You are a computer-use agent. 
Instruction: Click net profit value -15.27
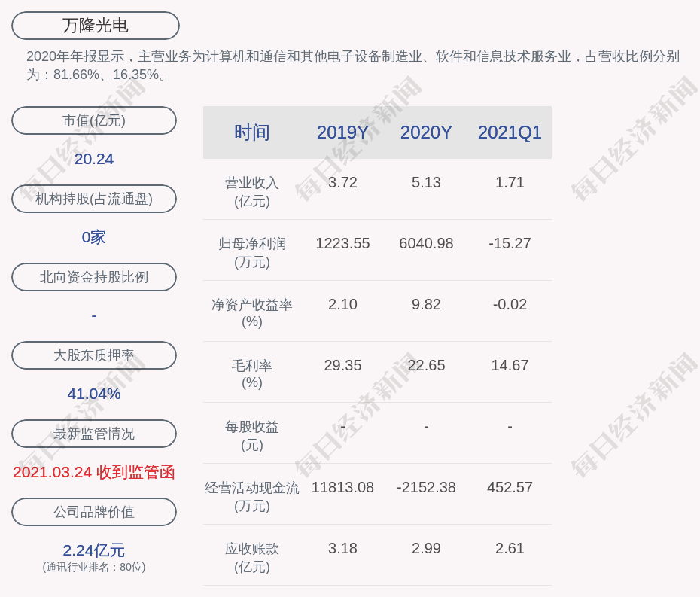510,243
